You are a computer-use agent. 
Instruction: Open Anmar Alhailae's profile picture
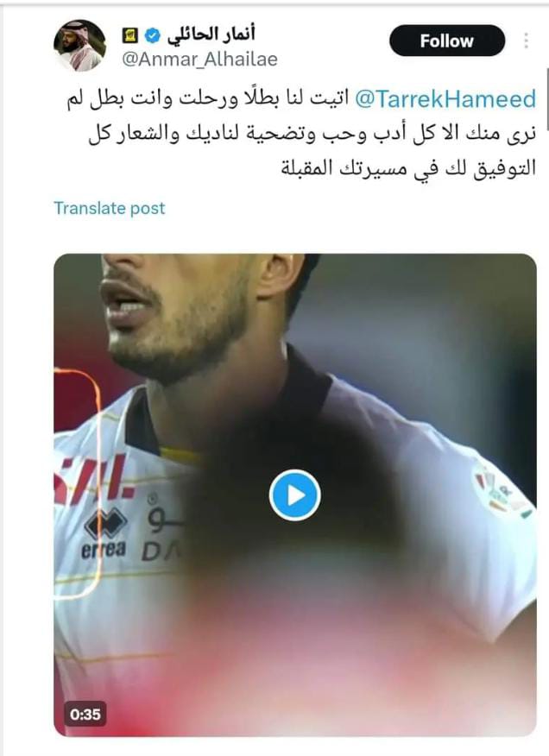79,46
